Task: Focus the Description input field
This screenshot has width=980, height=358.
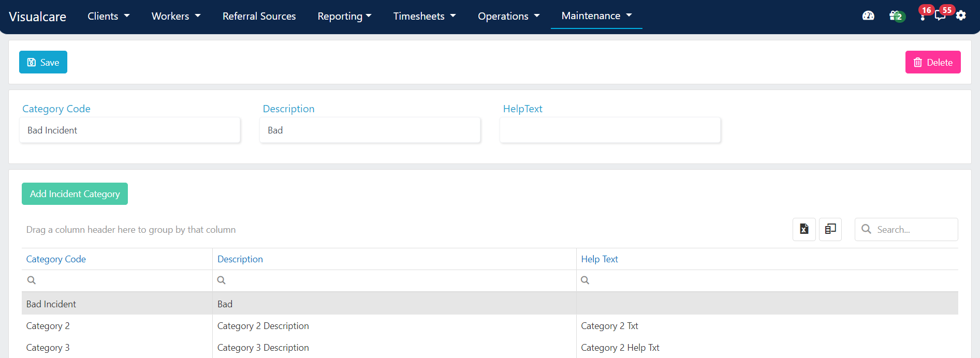Action: [x=370, y=130]
